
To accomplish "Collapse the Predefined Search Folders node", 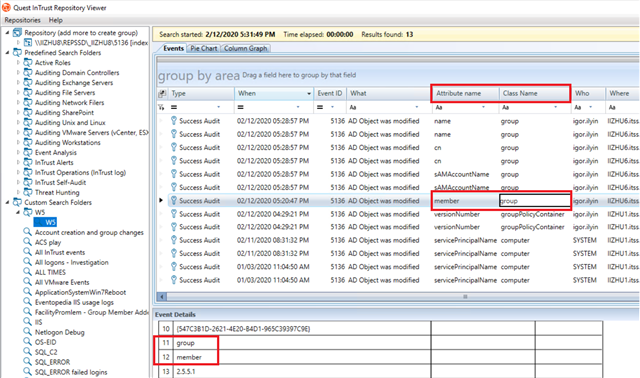I will click(x=7, y=53).
